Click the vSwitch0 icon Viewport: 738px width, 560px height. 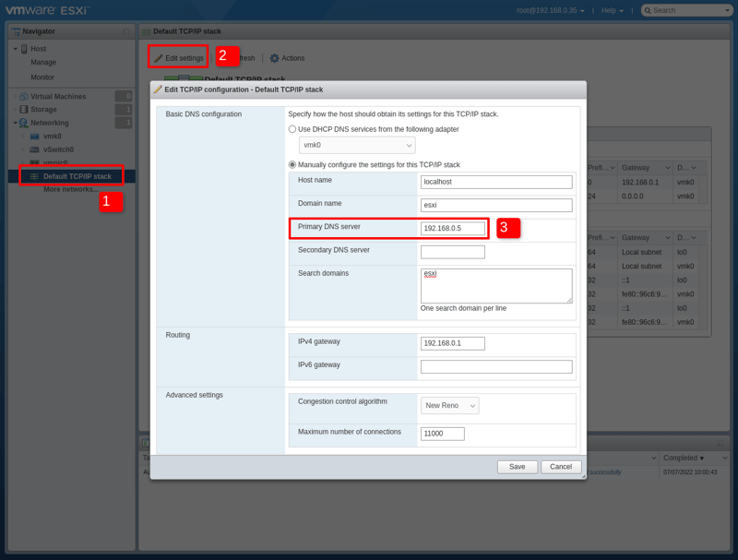click(35, 149)
